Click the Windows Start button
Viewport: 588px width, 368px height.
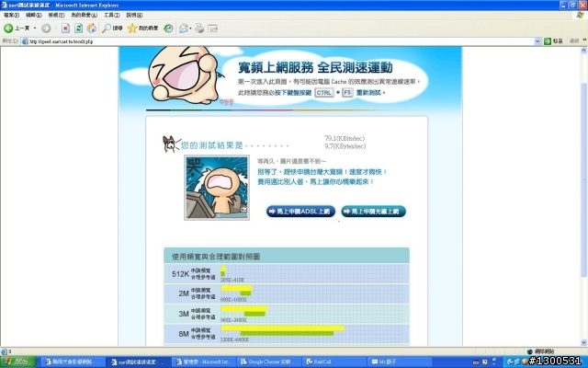[18, 362]
